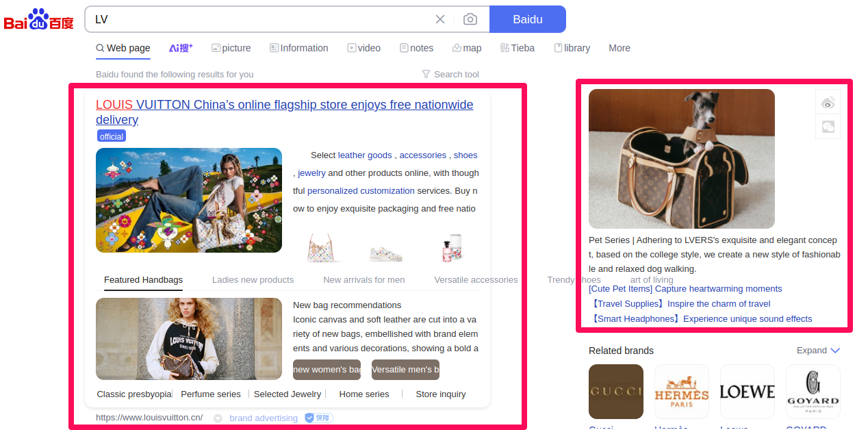Expand the Related brands section
This screenshot has height=430, width=868.
817,350
